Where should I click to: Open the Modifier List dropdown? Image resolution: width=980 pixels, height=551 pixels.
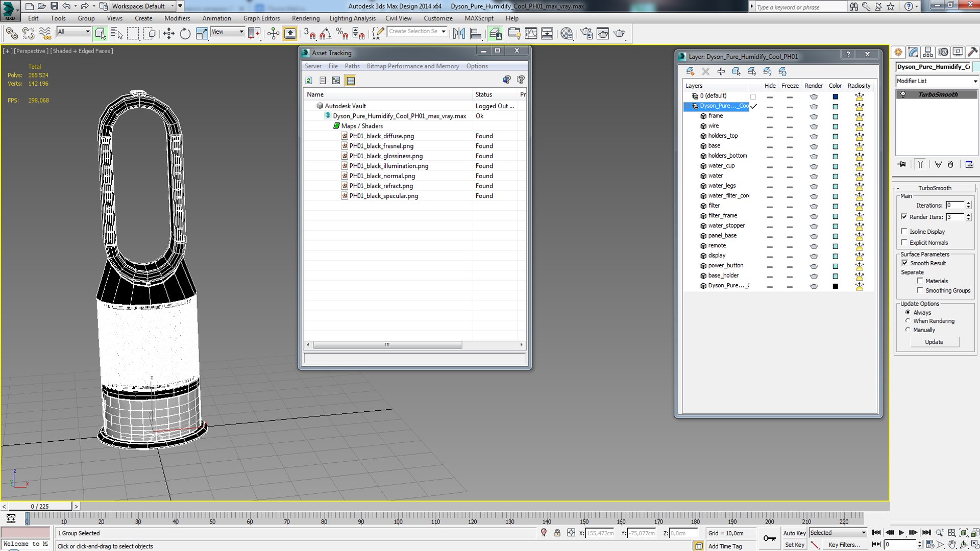click(937, 81)
